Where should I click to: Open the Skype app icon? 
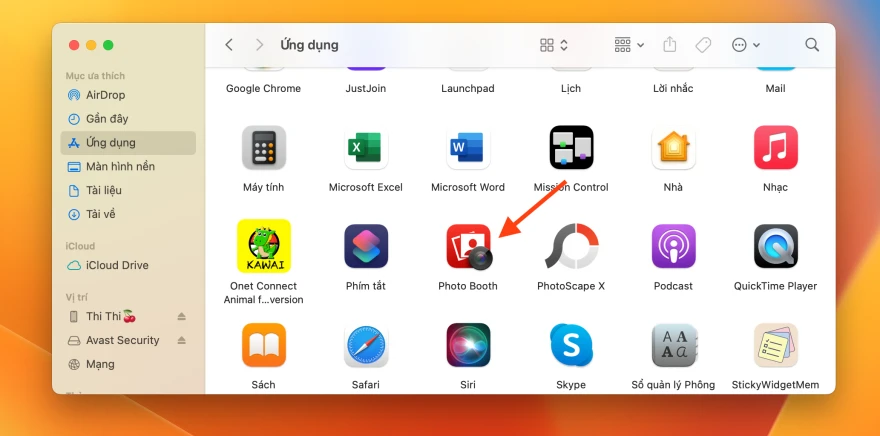[571, 345]
